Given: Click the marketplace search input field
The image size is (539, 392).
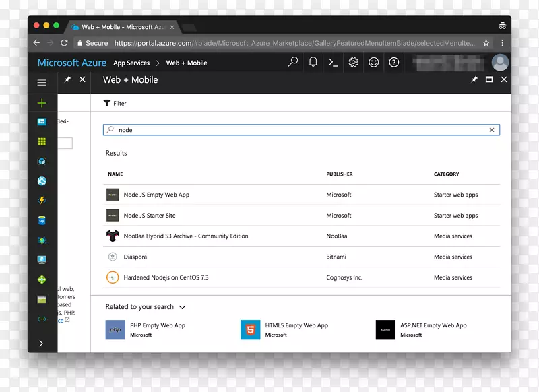Looking at the screenshot, I should coord(296,130).
